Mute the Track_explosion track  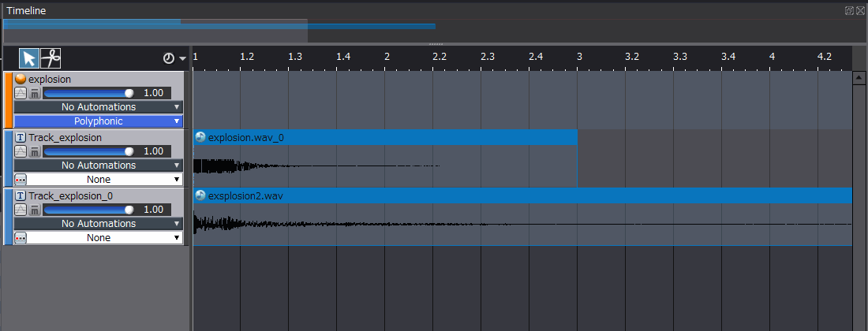[34, 151]
